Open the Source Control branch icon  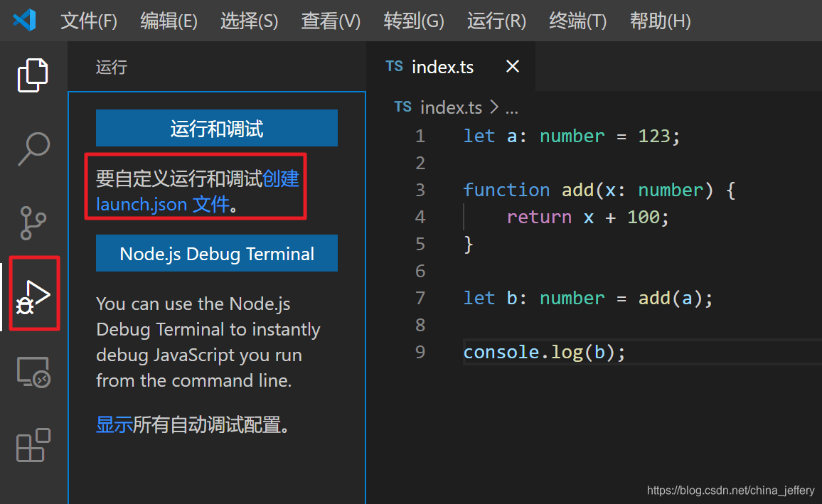pyautogui.click(x=33, y=222)
